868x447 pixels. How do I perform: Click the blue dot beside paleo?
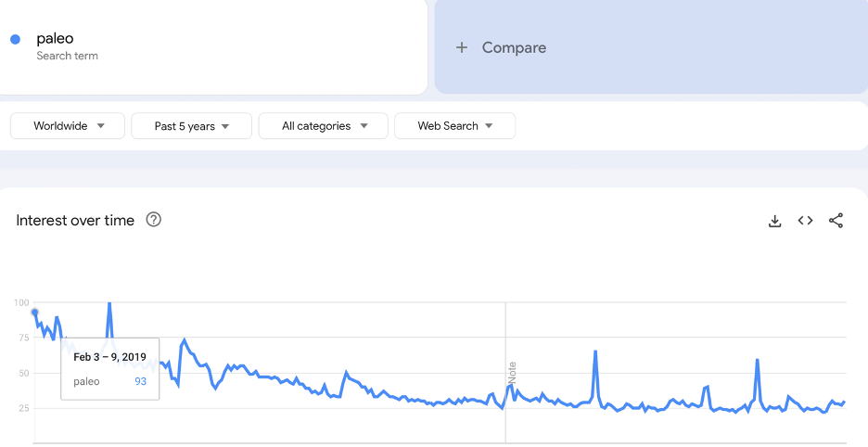(16, 39)
